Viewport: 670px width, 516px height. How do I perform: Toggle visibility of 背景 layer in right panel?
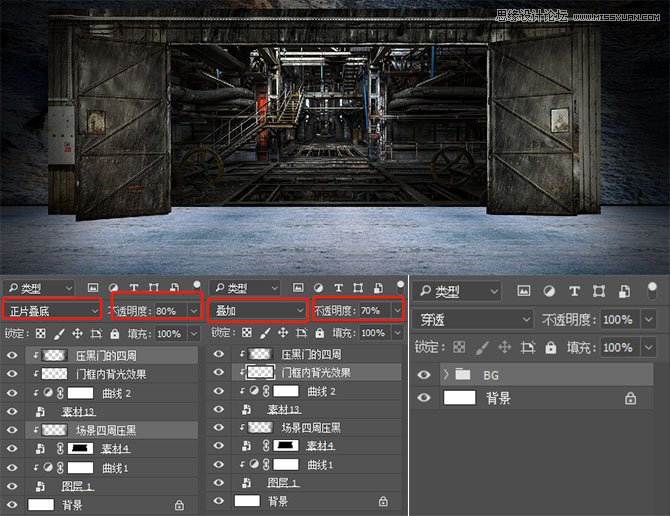click(x=423, y=397)
